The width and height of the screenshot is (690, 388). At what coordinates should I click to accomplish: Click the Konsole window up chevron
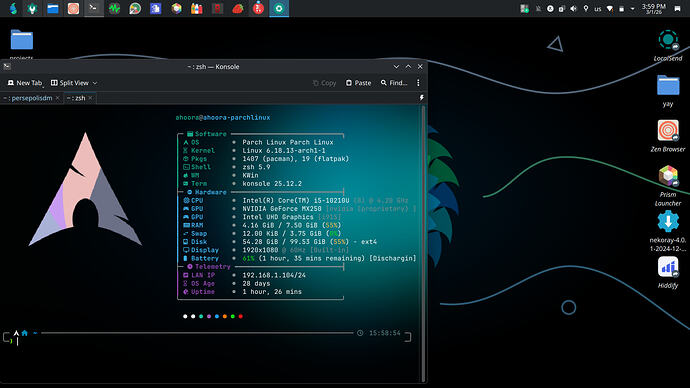[x=408, y=66]
